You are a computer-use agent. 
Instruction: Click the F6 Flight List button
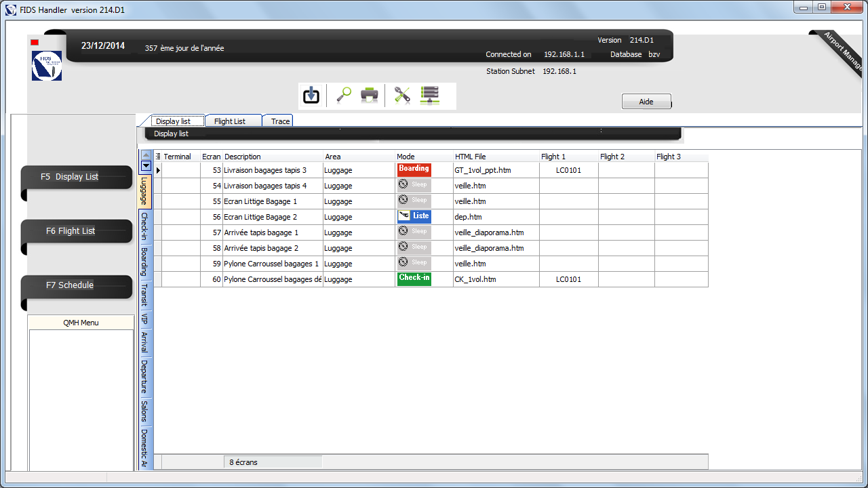(x=76, y=231)
